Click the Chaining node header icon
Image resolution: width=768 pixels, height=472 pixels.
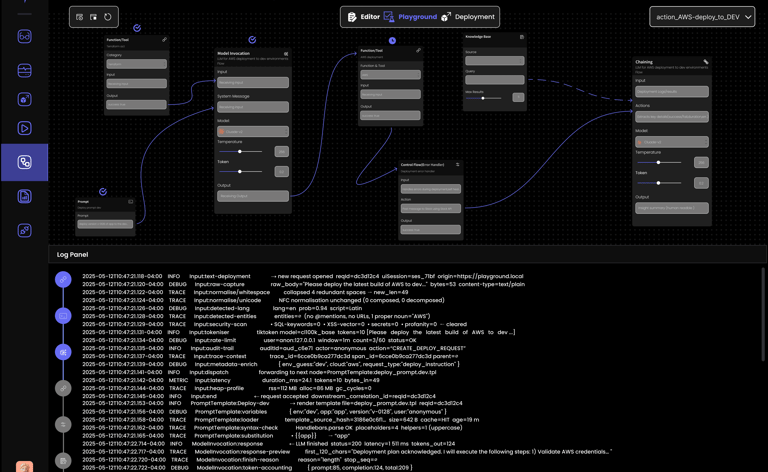706,62
